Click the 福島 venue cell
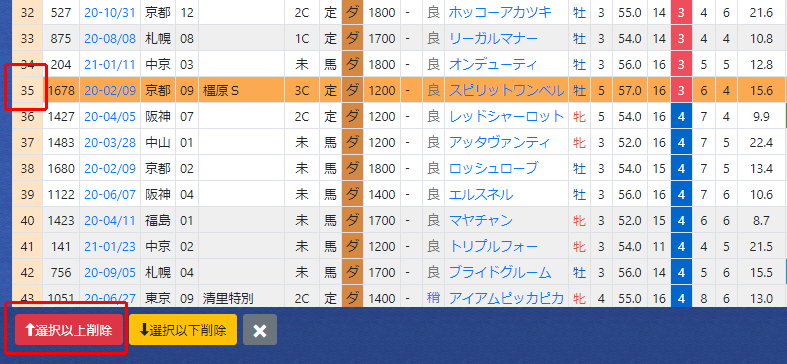This screenshot has width=787, height=364. 158,220
